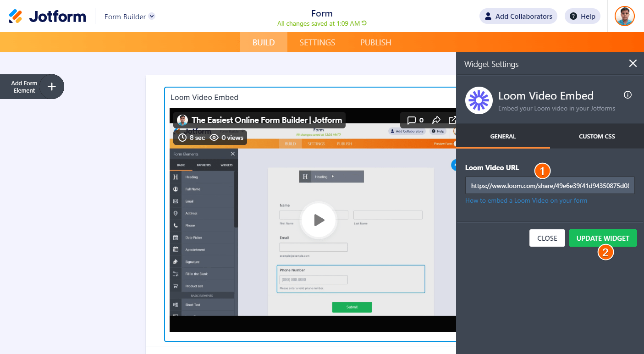This screenshot has width=644, height=354.
Task: Click the Embed your Loom video description text
Action: point(557,109)
